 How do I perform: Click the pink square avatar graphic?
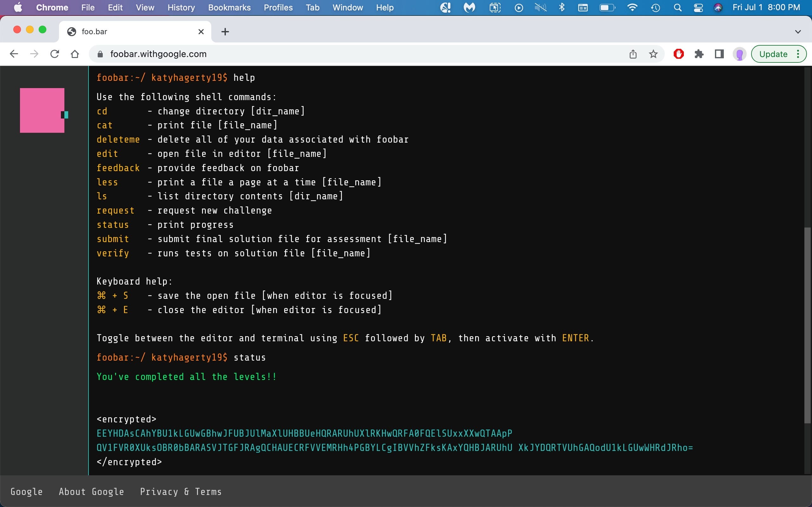(42, 110)
